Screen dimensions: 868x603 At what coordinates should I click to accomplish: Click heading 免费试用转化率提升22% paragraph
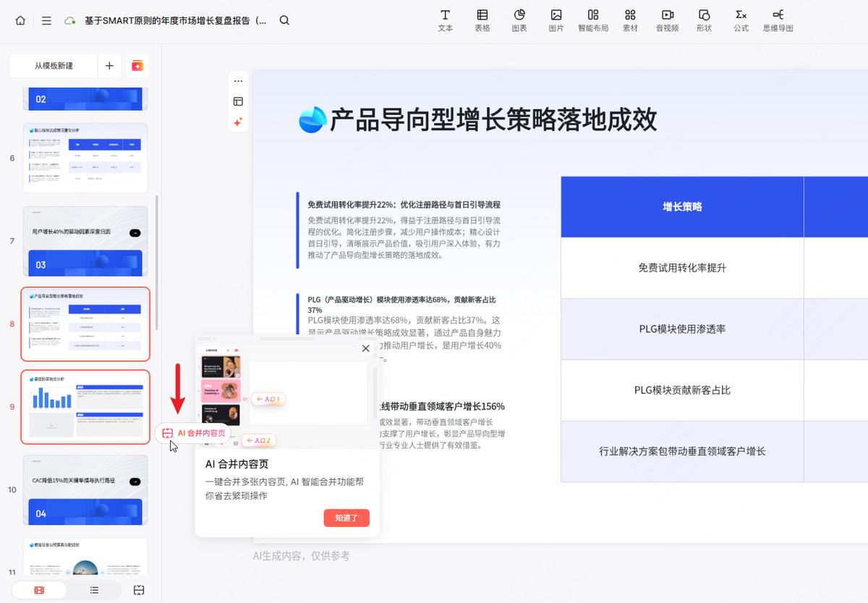tap(404, 205)
